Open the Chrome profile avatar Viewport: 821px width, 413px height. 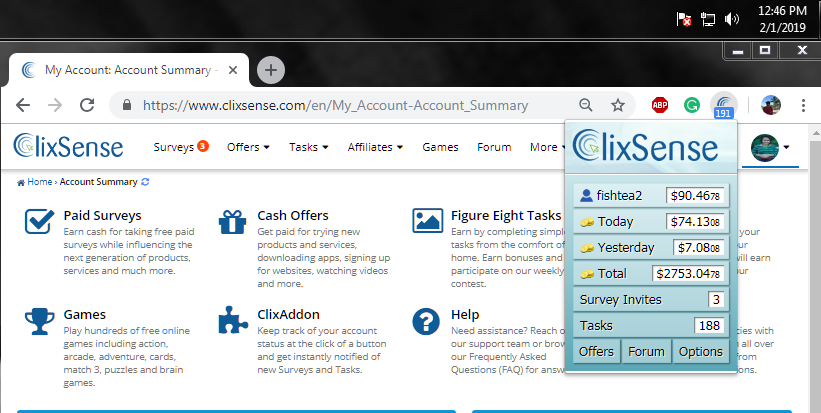pos(771,105)
